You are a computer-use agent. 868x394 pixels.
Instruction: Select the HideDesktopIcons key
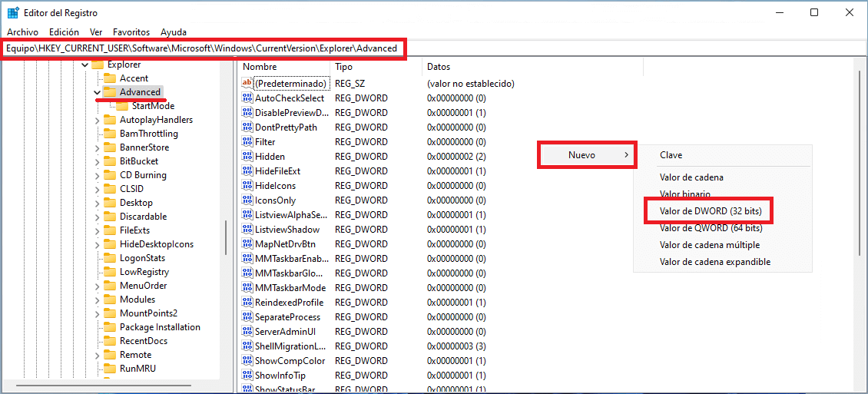coord(156,244)
